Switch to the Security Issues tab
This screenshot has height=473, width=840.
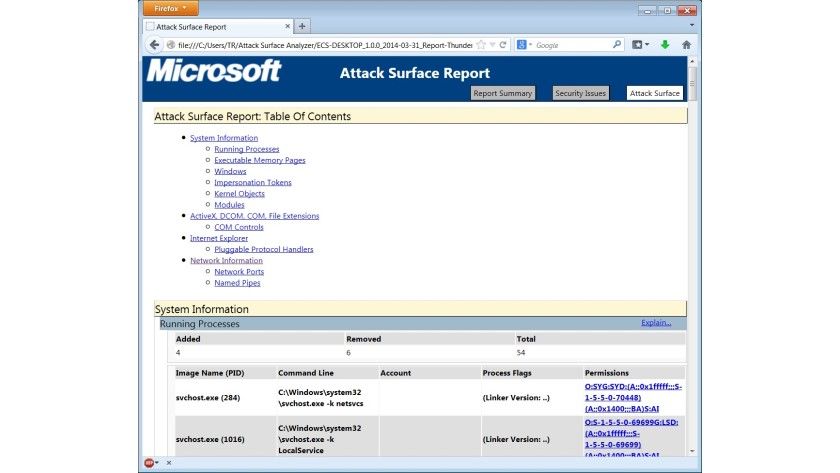click(x=580, y=93)
